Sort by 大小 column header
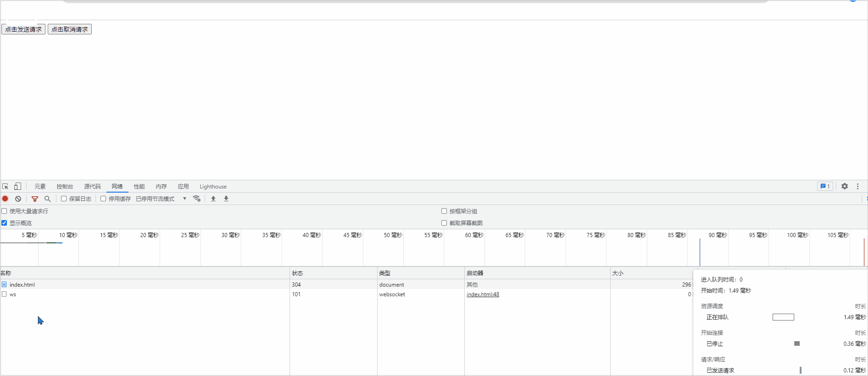 pos(651,273)
